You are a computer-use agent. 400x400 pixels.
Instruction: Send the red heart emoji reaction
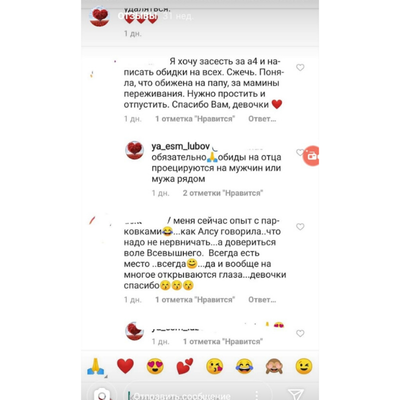[x=125, y=366]
